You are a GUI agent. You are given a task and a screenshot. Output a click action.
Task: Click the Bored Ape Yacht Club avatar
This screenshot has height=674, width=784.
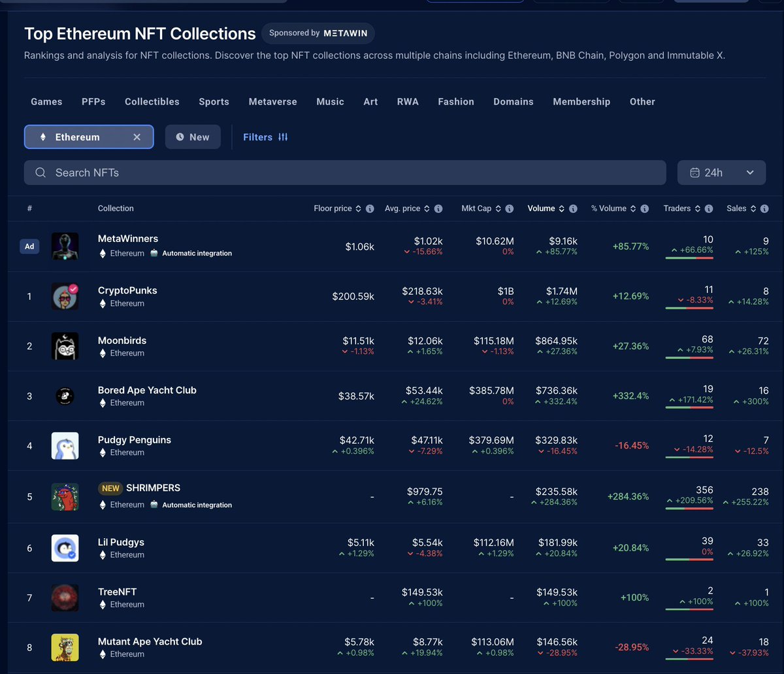[65, 396]
